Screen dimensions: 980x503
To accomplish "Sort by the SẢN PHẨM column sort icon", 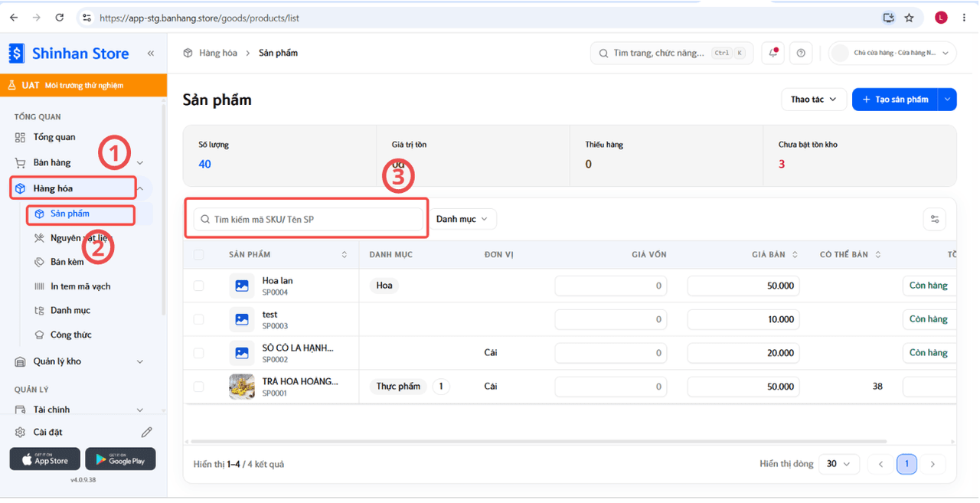I will tap(345, 255).
